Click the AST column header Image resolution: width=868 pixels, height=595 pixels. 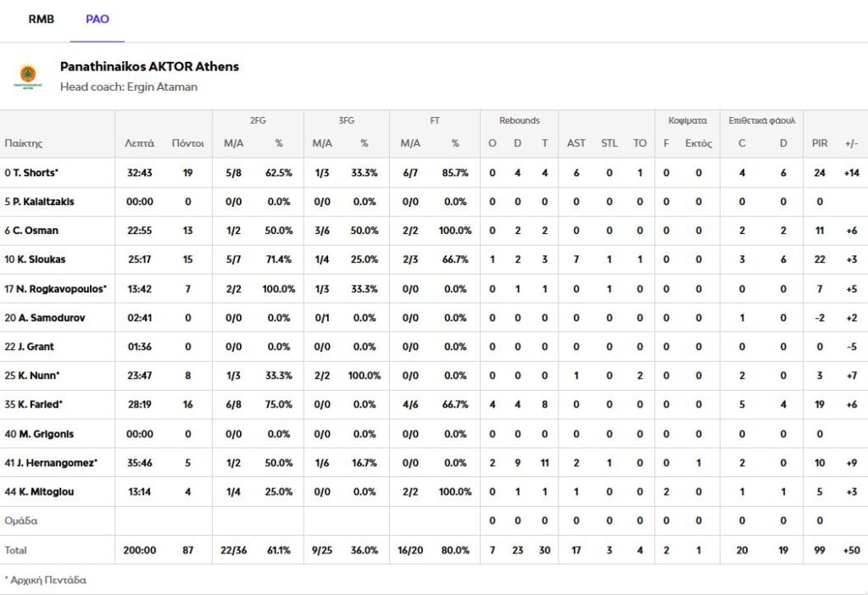click(576, 143)
